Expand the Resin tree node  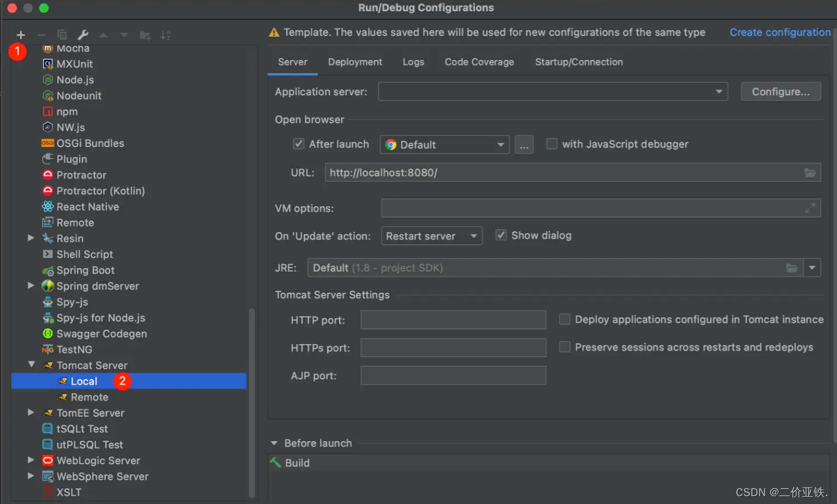31,238
